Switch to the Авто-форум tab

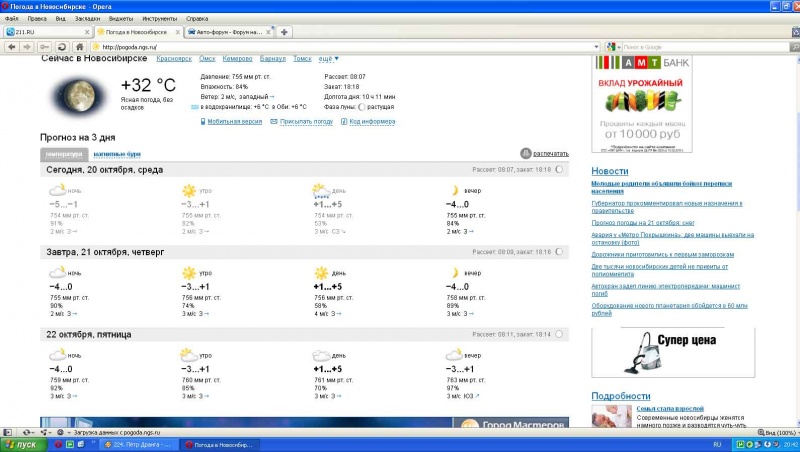[x=230, y=32]
